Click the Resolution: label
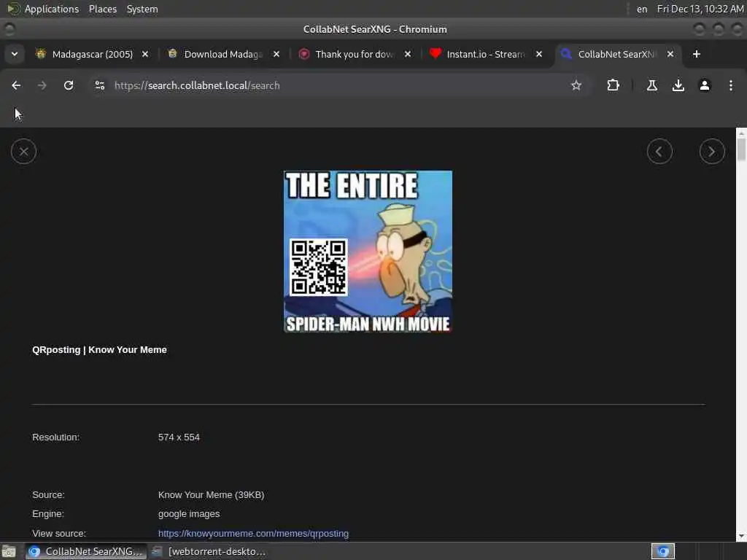The width and height of the screenshot is (747, 560). (55, 437)
